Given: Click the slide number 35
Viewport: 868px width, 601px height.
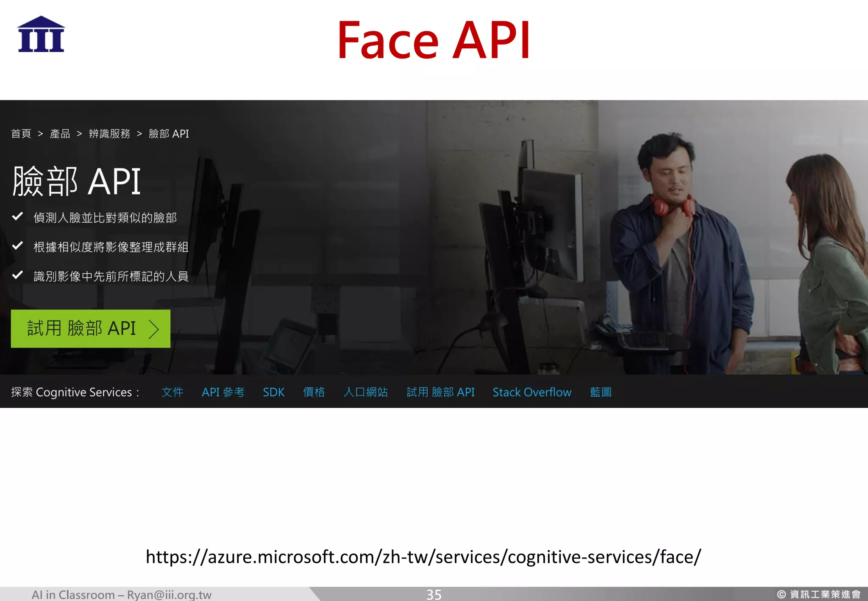Looking at the screenshot, I should tap(434, 594).
